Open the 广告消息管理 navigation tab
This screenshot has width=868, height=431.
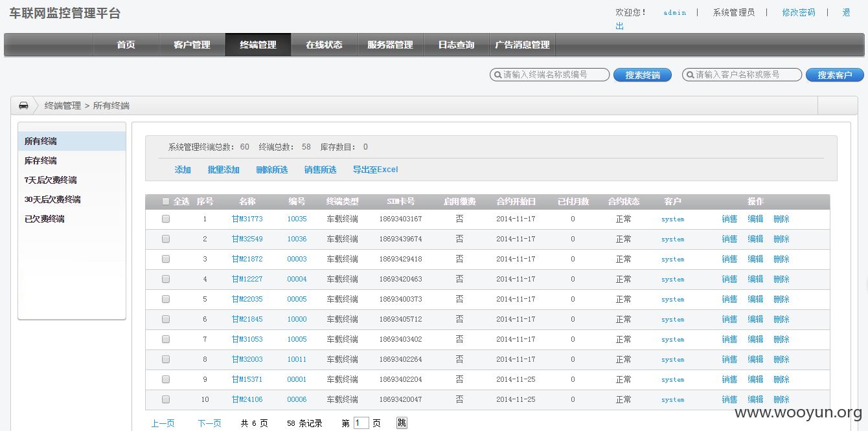pyautogui.click(x=523, y=45)
